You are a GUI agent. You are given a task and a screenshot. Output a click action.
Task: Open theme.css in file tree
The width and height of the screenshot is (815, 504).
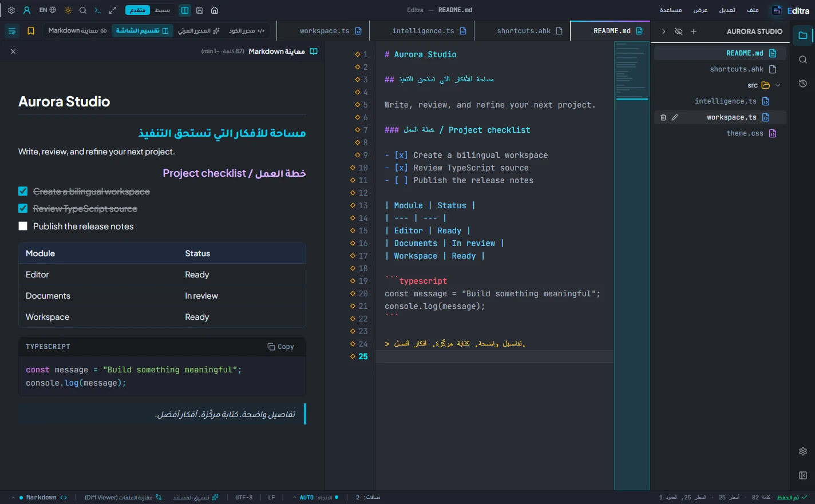[720, 133]
